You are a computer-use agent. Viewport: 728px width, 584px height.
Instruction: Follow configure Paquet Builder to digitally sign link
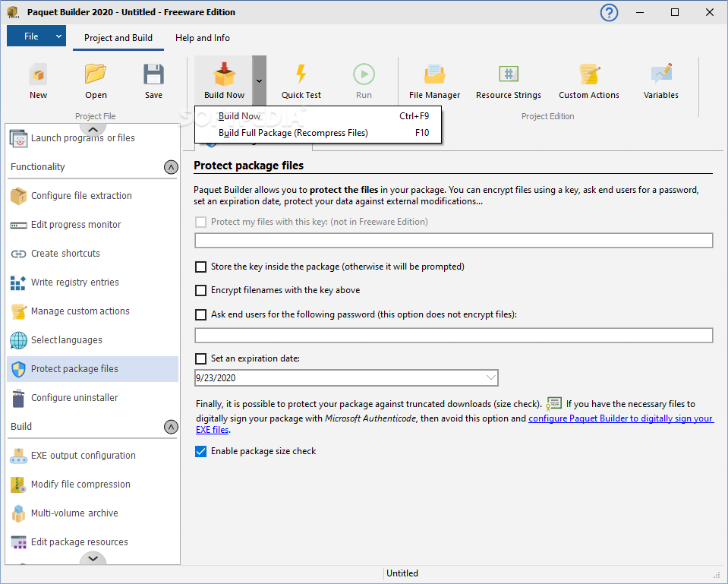(x=620, y=418)
